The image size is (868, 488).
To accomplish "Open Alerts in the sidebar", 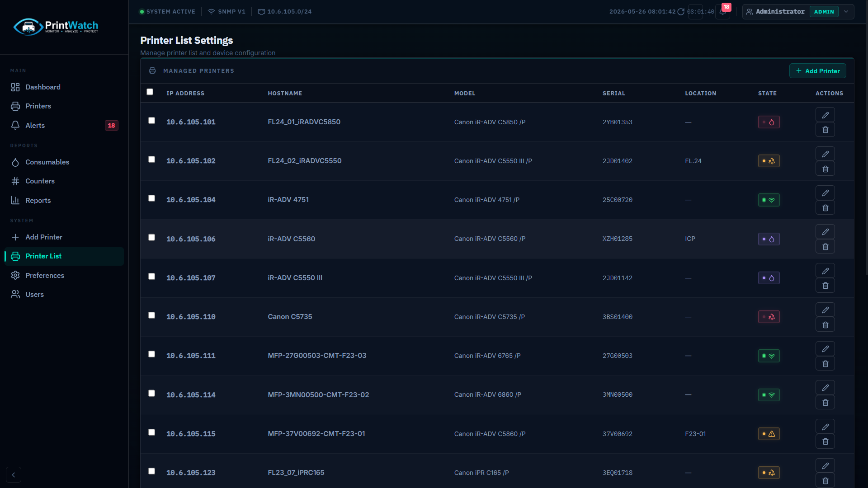I will pyautogui.click(x=64, y=126).
